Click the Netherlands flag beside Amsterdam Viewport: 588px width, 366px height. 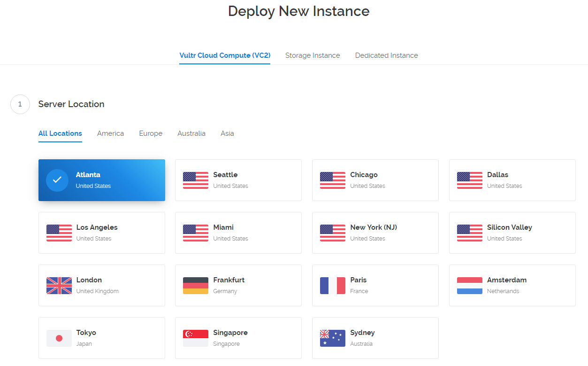coord(470,286)
